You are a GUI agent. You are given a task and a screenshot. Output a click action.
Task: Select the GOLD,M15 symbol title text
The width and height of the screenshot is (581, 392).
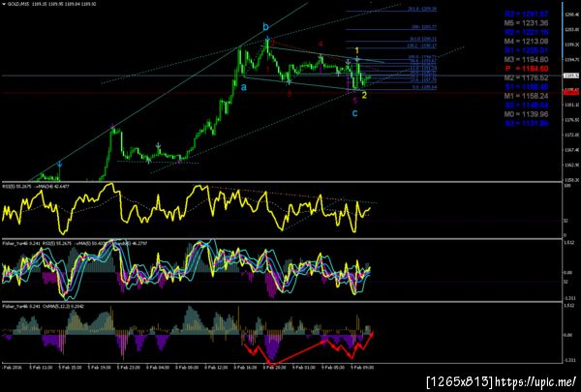click(x=18, y=4)
